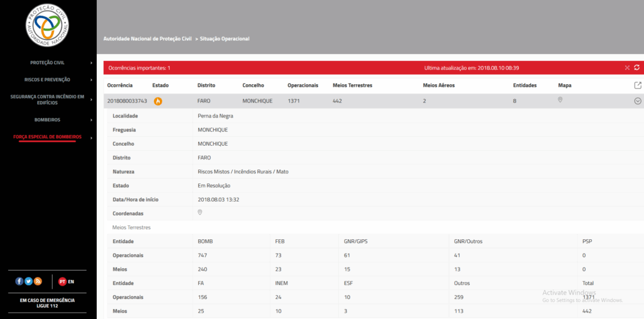The image size is (644, 319).
Task: Click the BOMB entity cell
Action: tap(206, 241)
